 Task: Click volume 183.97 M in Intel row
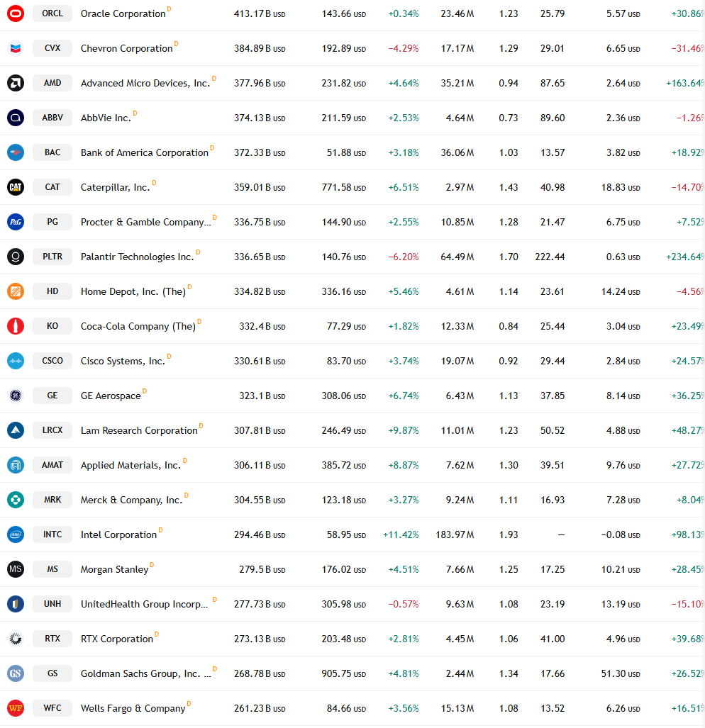[x=455, y=535]
